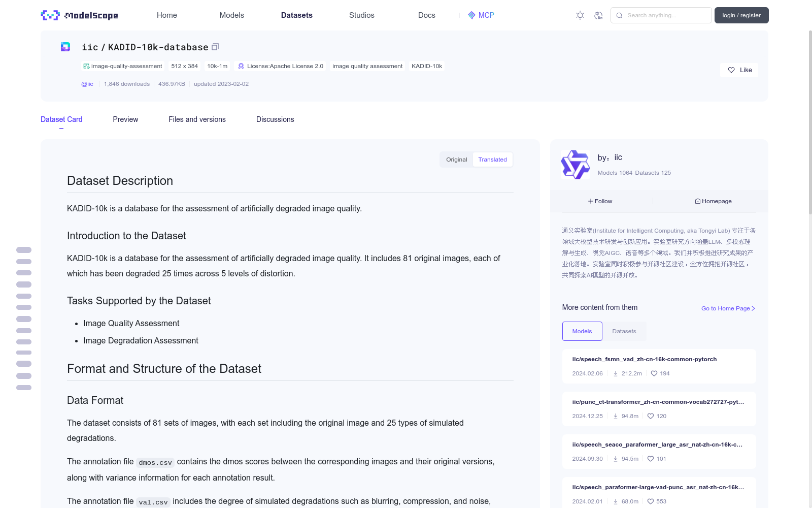Expand Go to Home Page chevron

coord(753,308)
